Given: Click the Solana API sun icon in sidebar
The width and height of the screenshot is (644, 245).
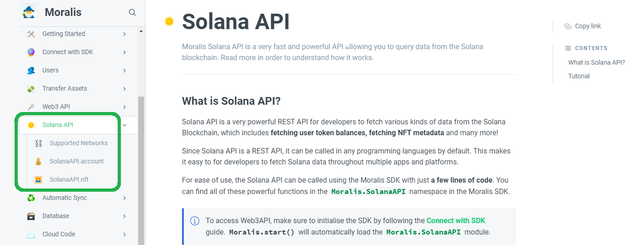Looking at the screenshot, I should [31, 125].
